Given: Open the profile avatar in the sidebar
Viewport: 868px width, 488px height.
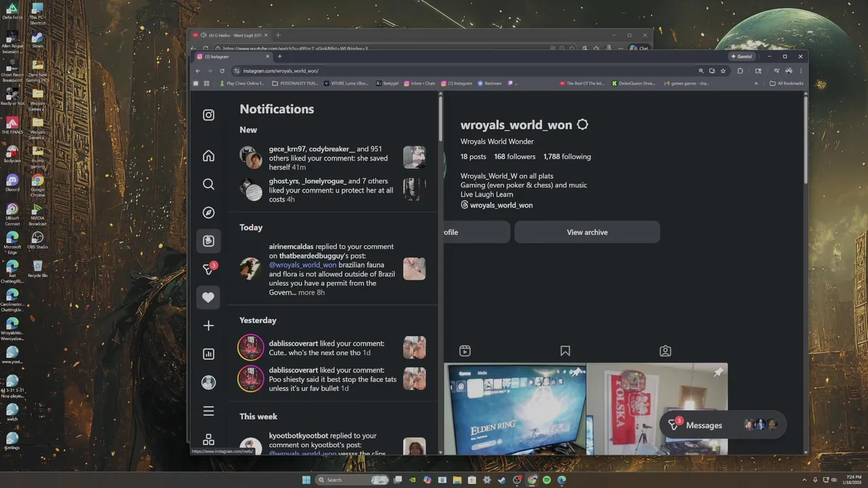Looking at the screenshot, I should point(208,382).
